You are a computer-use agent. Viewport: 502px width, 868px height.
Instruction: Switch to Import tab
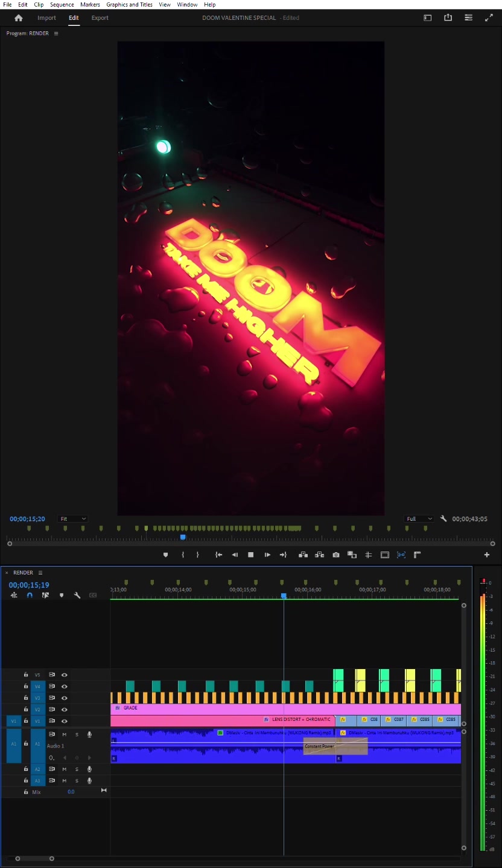pyautogui.click(x=46, y=18)
